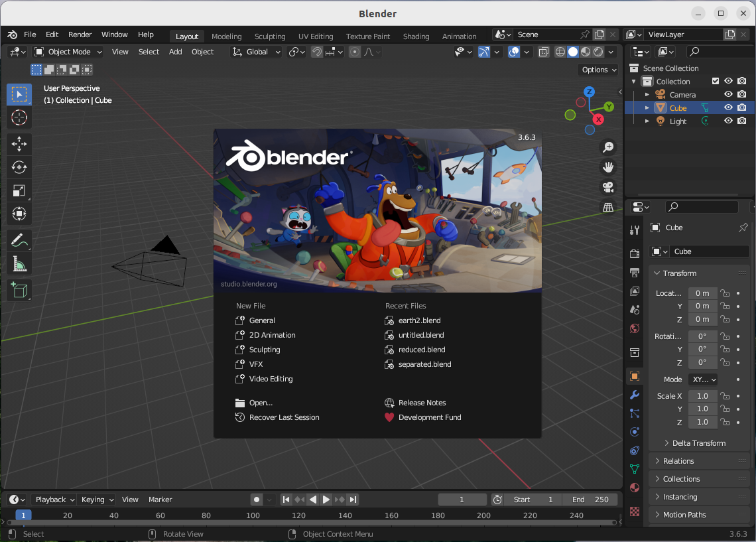
Task: Open the Material properties tab
Action: [635, 488]
